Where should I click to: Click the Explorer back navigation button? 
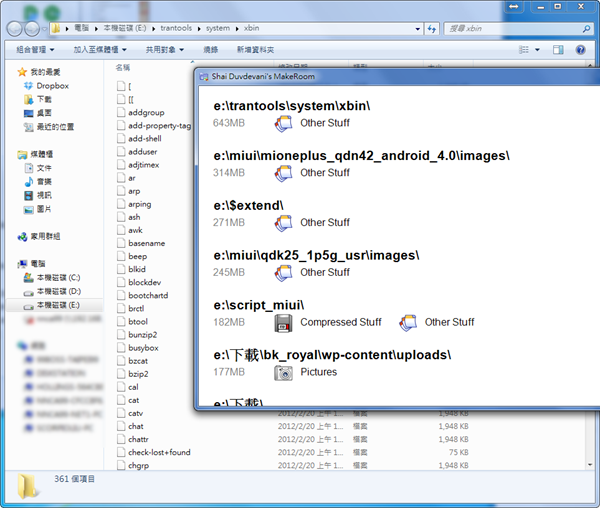click(15, 29)
